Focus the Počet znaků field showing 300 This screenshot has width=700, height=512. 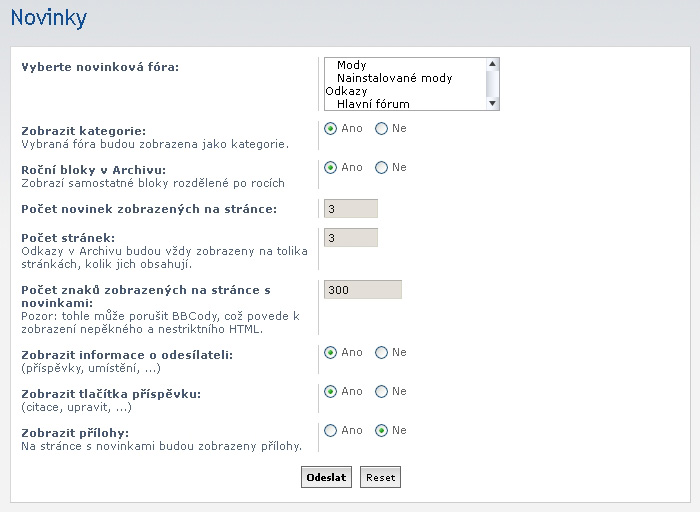[363, 290]
